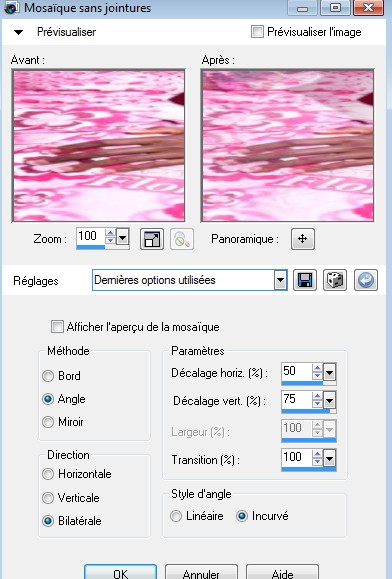This screenshot has height=579, width=392.
Task: Click the OK button
Action: tap(120, 572)
